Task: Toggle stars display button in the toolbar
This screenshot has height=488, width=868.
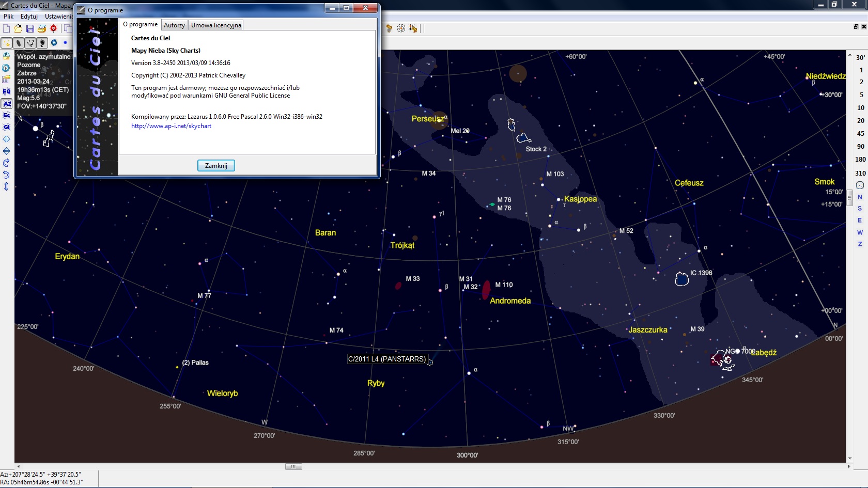Action: 7,43
